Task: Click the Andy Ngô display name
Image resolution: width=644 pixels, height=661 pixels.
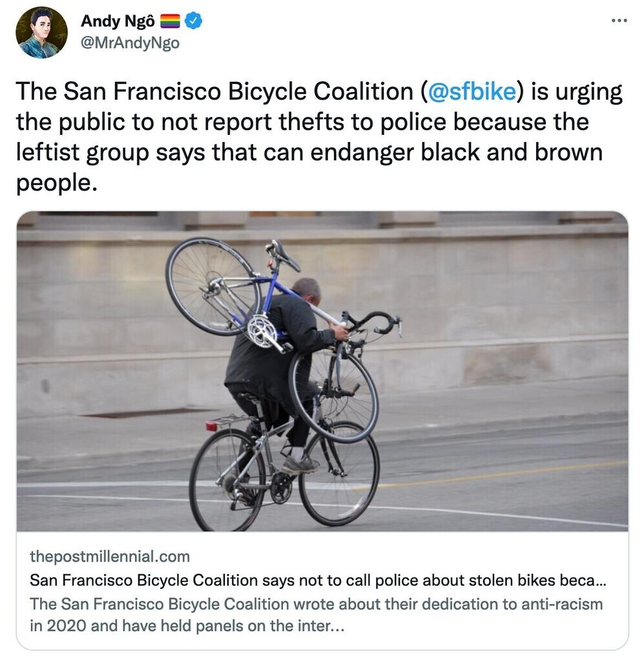Action: pos(118,21)
